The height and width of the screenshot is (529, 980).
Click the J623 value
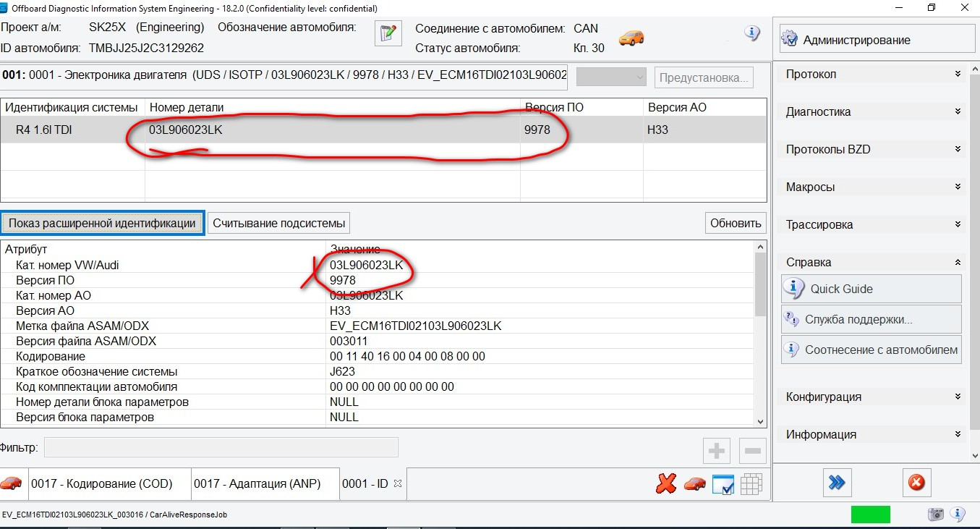coord(342,371)
